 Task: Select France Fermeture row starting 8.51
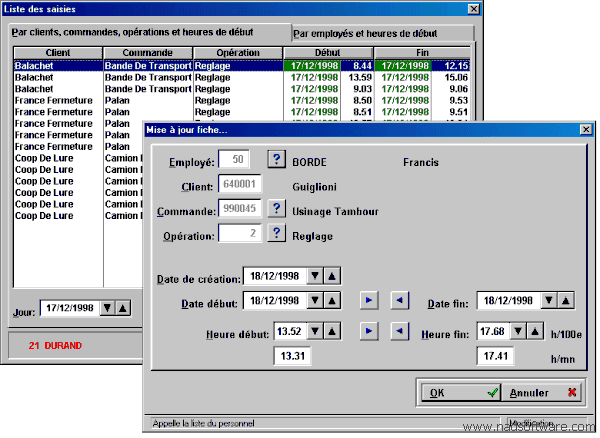click(242, 112)
